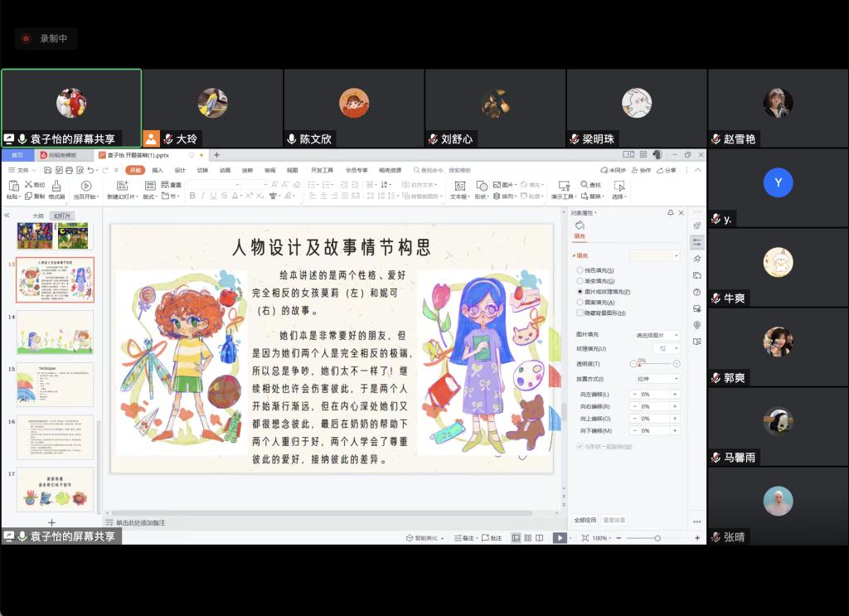Click the Apply to All (全部应用) button
Viewport: 849px width, 616px height.
tap(585, 520)
